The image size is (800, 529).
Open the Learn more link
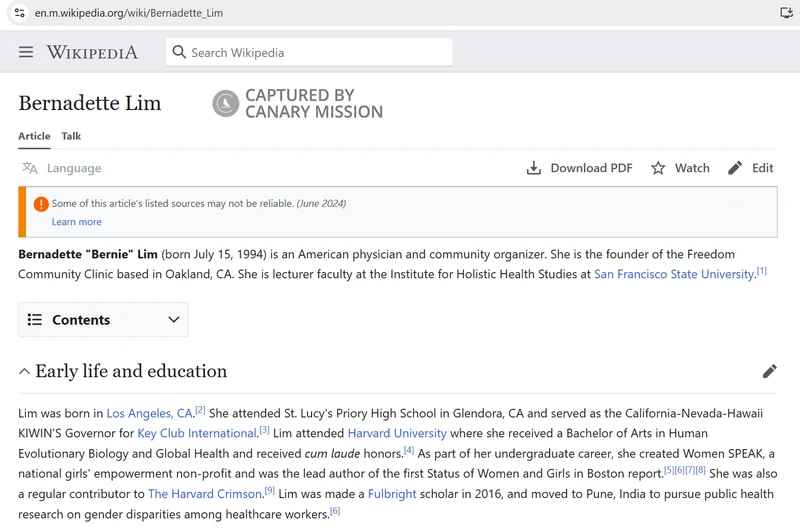coord(77,222)
